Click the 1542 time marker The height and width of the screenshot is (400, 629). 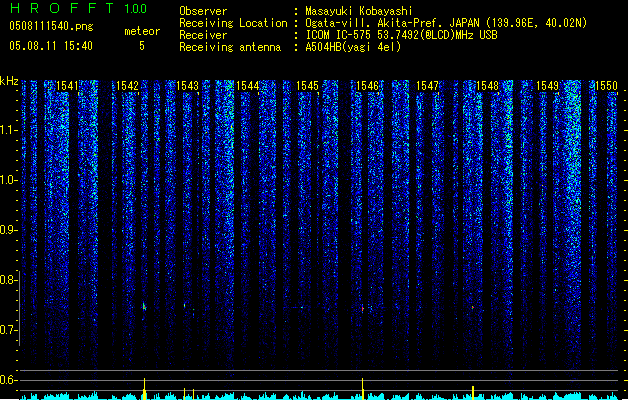[x=127, y=86]
